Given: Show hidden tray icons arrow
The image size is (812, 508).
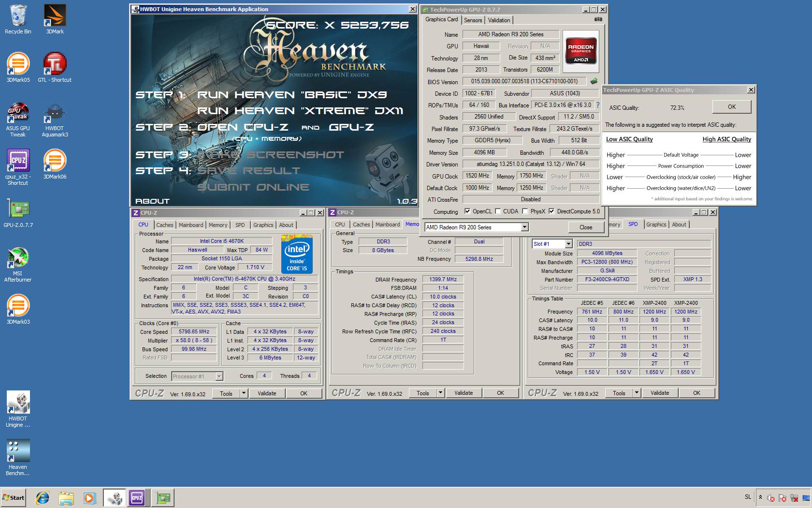Looking at the screenshot, I should pyautogui.click(x=760, y=497).
